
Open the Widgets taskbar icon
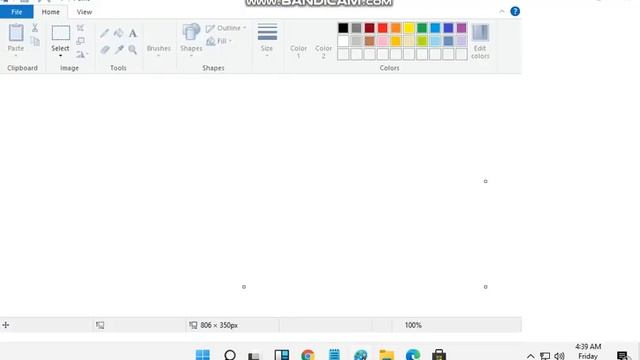pyautogui.click(x=282, y=355)
